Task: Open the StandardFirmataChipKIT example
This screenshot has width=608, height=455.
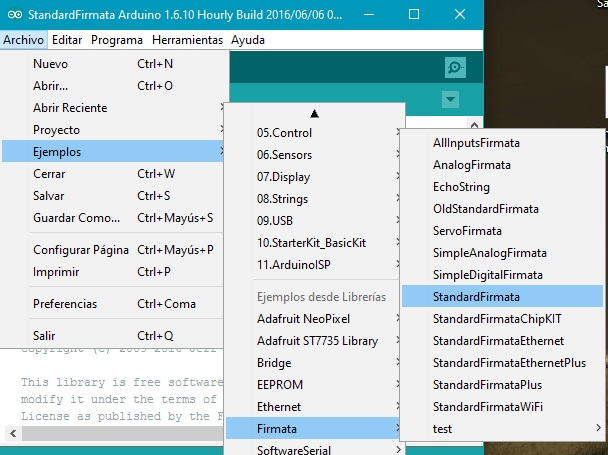Action: coord(503,319)
